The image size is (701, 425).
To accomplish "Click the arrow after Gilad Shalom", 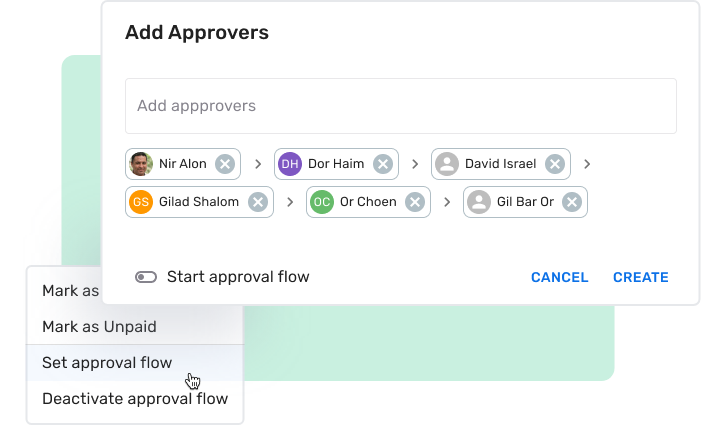I will click(x=290, y=202).
